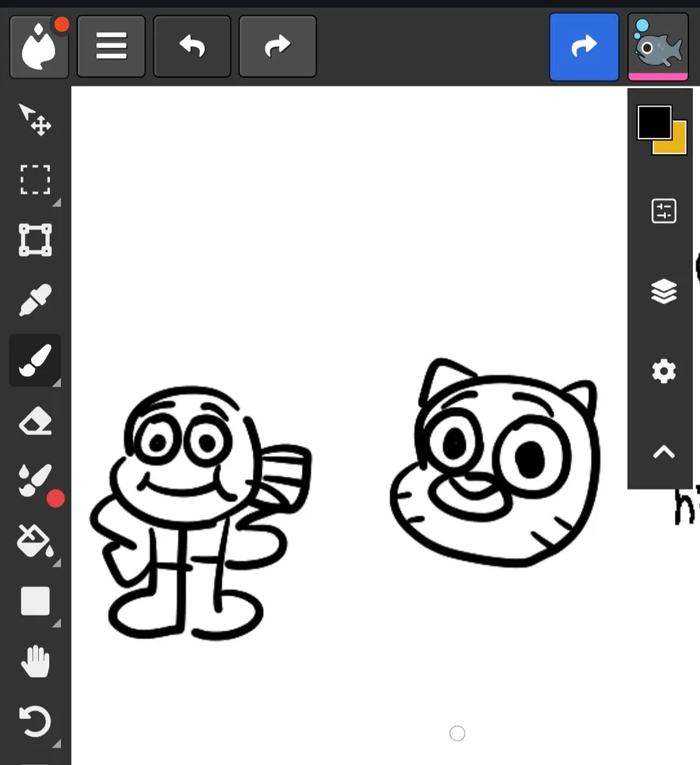Open the black foreground color swatch
Image resolution: width=700 pixels, height=765 pixels.
point(654,122)
